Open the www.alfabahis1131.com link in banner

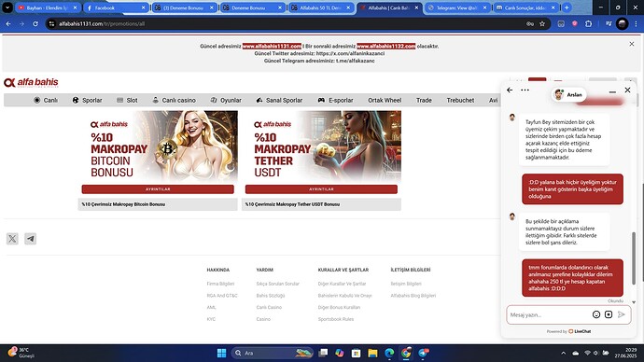[272, 46]
